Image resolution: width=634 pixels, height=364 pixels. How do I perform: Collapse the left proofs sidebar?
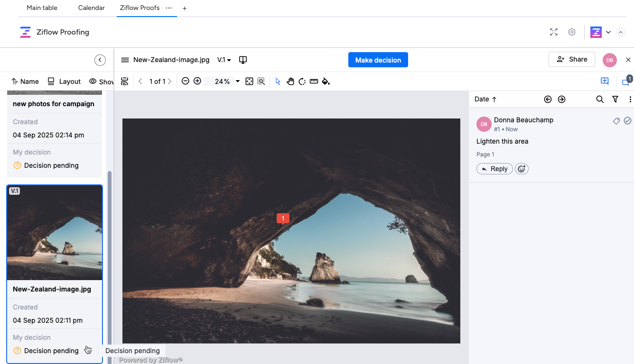(100, 60)
